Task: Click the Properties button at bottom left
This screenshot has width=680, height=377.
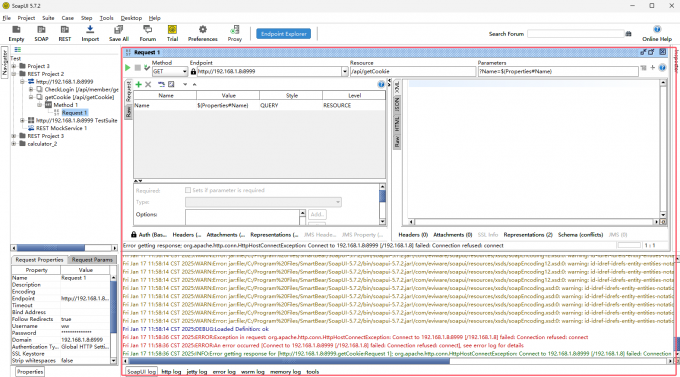Action: point(30,372)
